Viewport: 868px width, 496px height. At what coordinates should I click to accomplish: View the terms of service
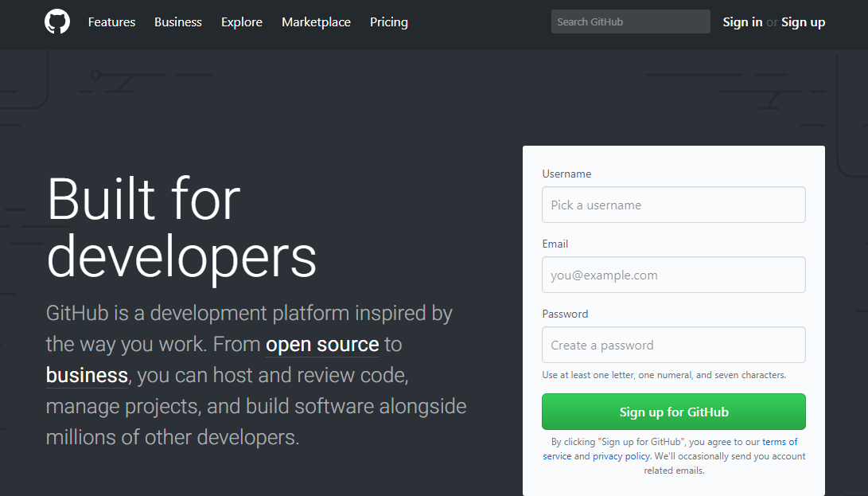780,441
